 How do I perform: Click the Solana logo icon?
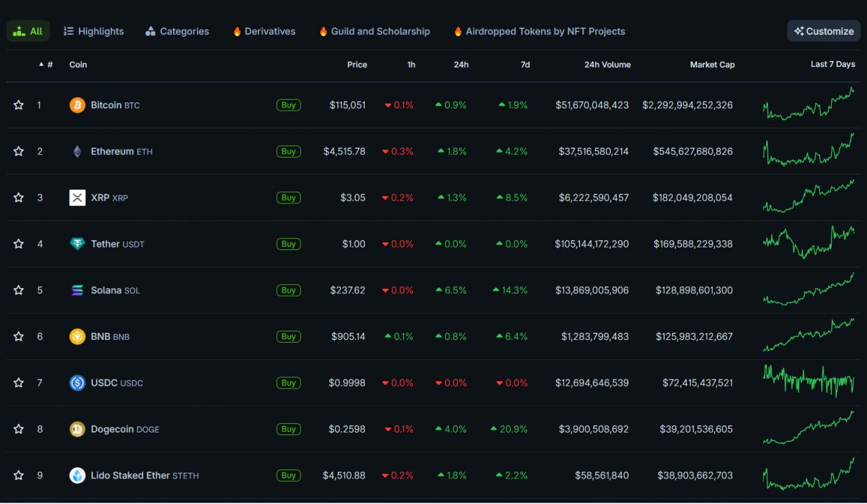click(x=77, y=290)
